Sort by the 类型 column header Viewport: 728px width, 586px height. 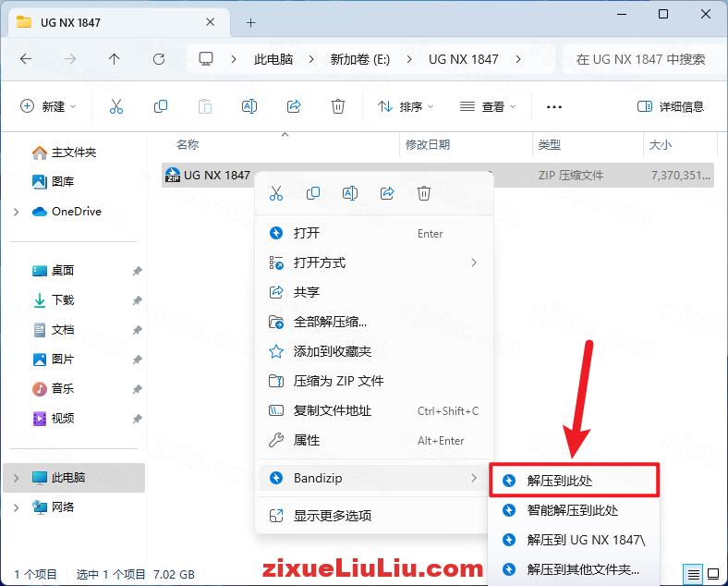550,144
